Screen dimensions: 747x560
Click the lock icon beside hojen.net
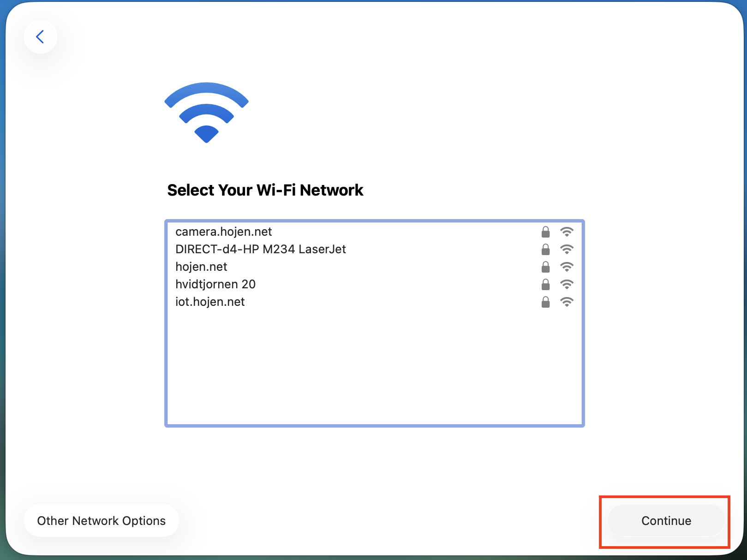(545, 267)
